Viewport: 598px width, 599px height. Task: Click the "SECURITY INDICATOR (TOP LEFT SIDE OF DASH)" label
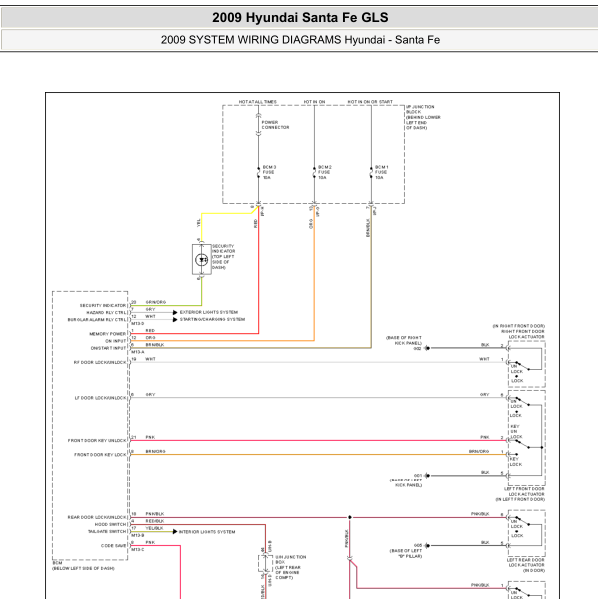tap(224, 257)
